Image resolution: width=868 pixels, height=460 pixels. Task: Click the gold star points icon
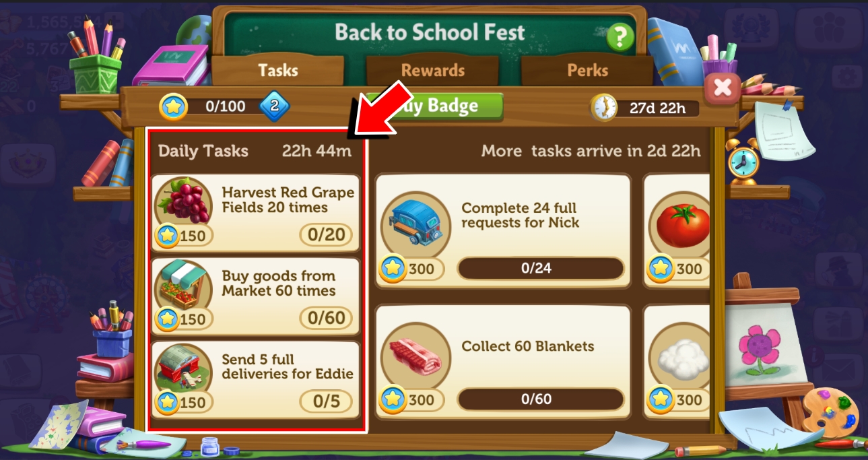173,106
